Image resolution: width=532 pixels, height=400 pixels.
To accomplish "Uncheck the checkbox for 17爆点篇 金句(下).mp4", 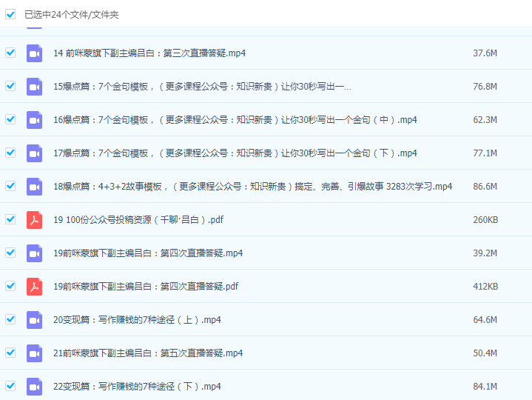I will tap(10, 153).
